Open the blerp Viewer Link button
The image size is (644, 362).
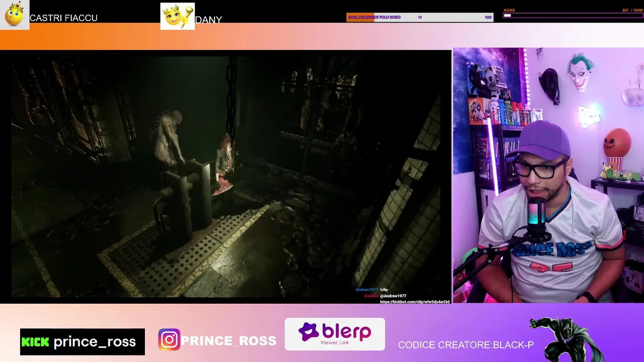click(x=335, y=334)
